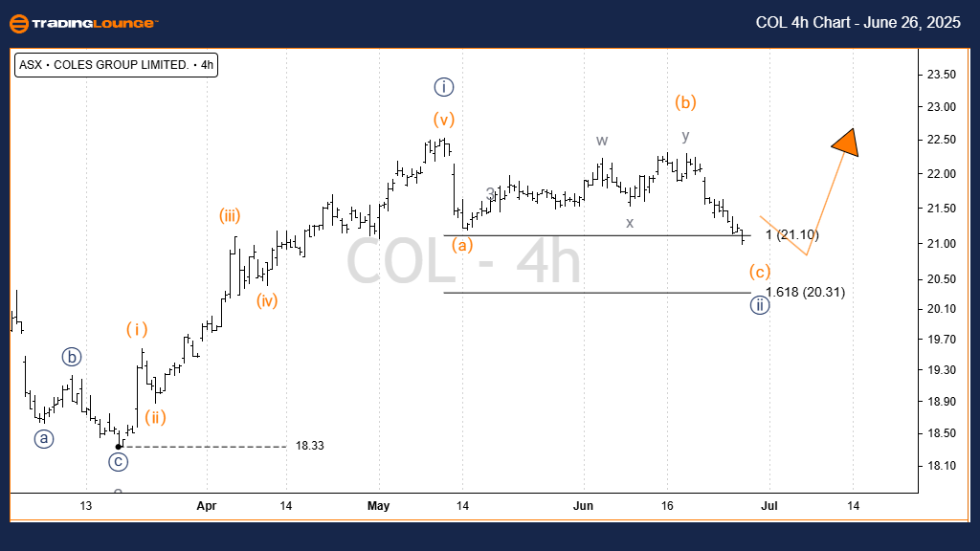Screen dimensions: 980x551
Task: Click the ASX Coles Group Limited symbol label
Action: click(115, 66)
